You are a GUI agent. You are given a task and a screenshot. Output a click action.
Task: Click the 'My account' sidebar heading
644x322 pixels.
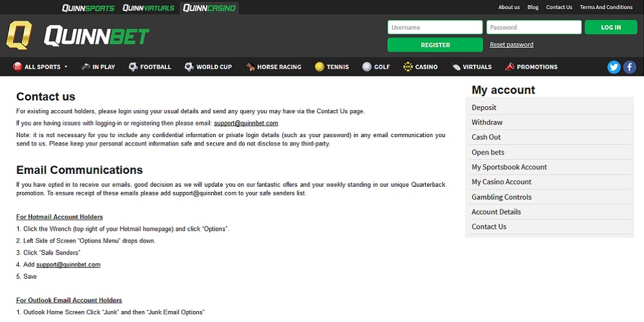[503, 90]
